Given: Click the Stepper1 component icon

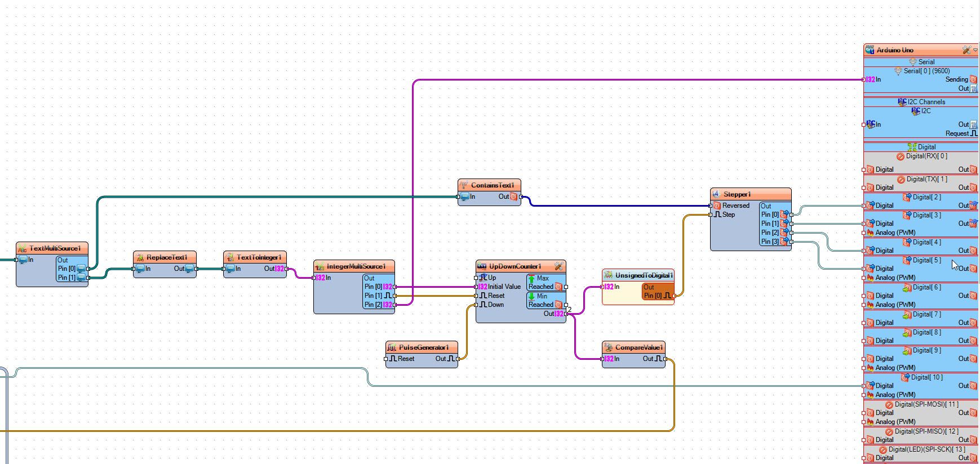Looking at the screenshot, I should click(x=716, y=194).
